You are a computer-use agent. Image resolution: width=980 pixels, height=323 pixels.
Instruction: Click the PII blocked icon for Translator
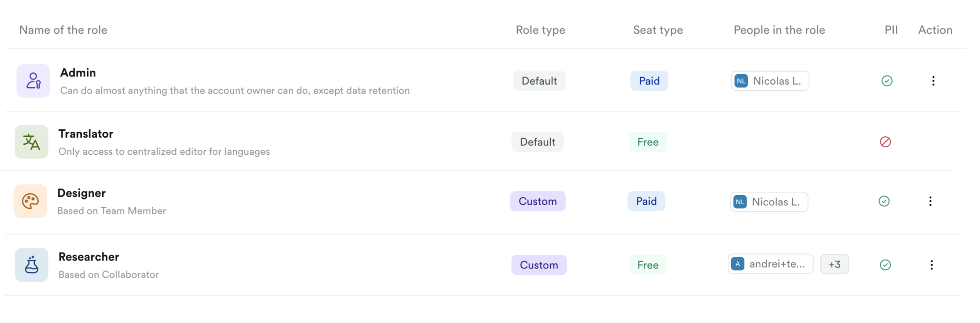click(x=885, y=142)
